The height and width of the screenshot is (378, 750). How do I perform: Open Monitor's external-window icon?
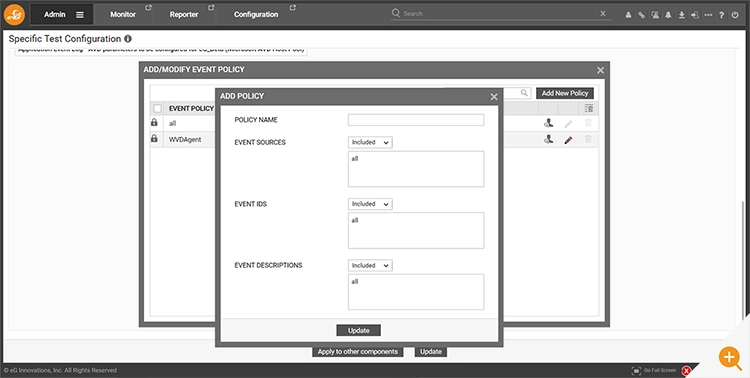(x=148, y=8)
